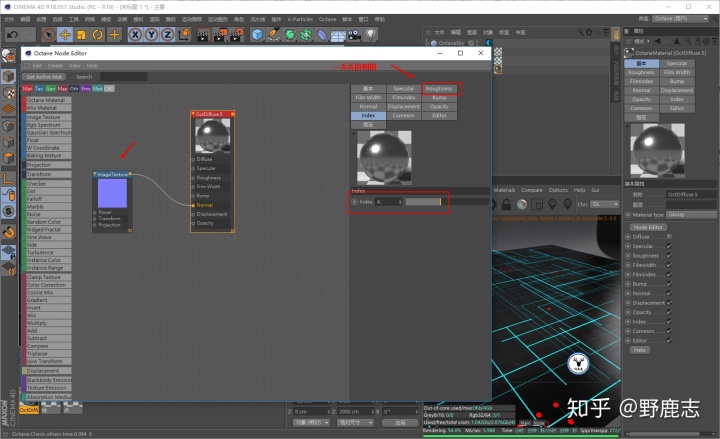Toggle the purple Ems node filter
720x439 pixels.
click(x=86, y=89)
